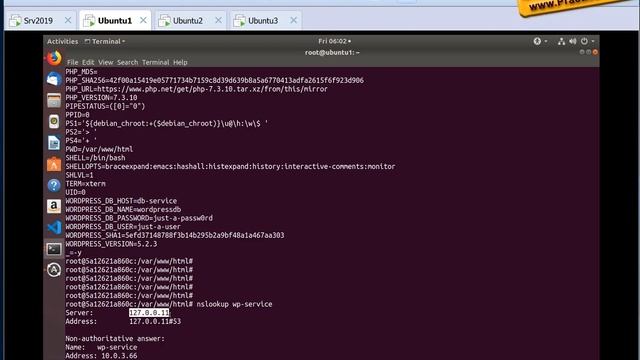Open the terminal File menu

72,62
